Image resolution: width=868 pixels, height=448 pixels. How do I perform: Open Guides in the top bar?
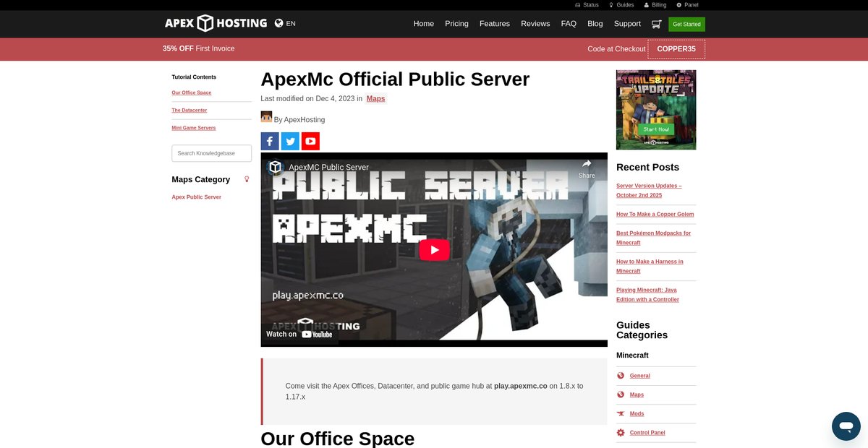[621, 5]
